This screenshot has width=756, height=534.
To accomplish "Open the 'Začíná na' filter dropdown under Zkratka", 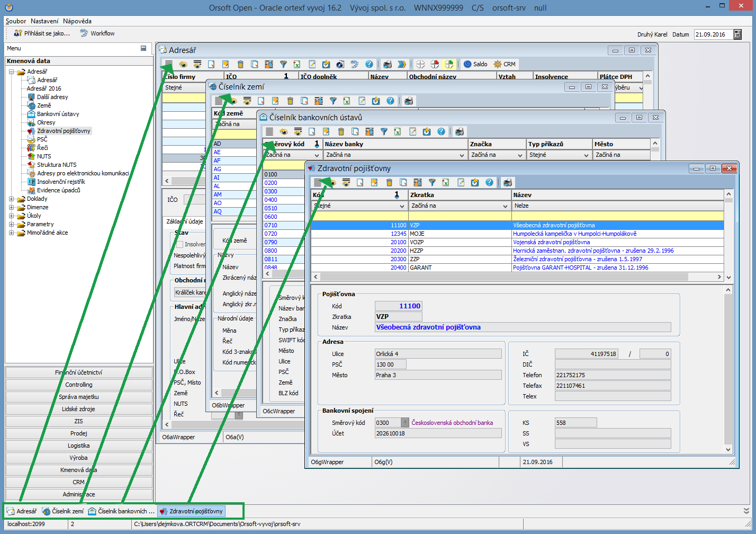I will [505, 206].
